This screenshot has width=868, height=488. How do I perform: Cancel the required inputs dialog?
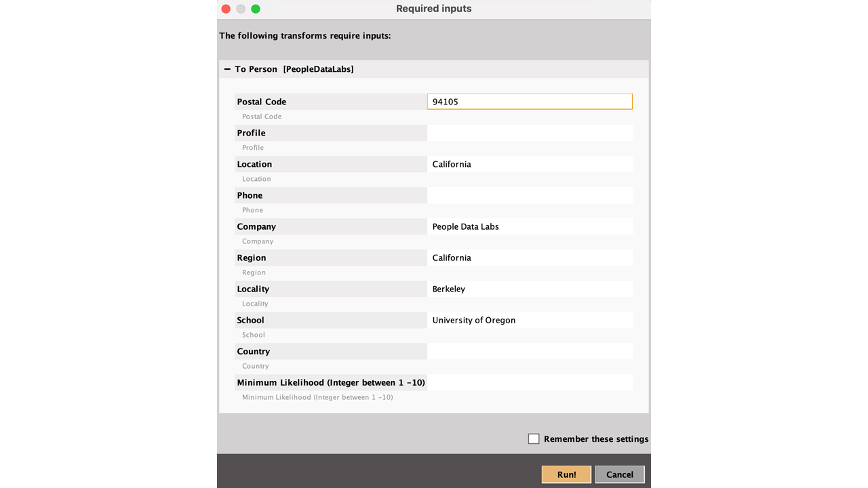(x=619, y=474)
